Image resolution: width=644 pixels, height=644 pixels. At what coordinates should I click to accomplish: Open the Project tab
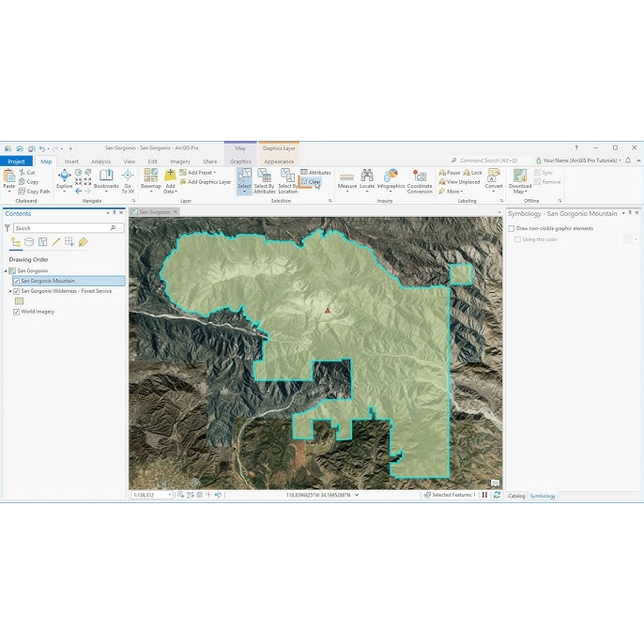coord(17,161)
